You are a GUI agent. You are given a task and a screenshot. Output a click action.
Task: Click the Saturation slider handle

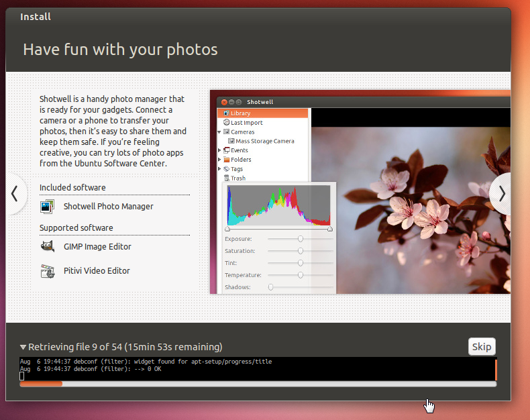pyautogui.click(x=300, y=251)
